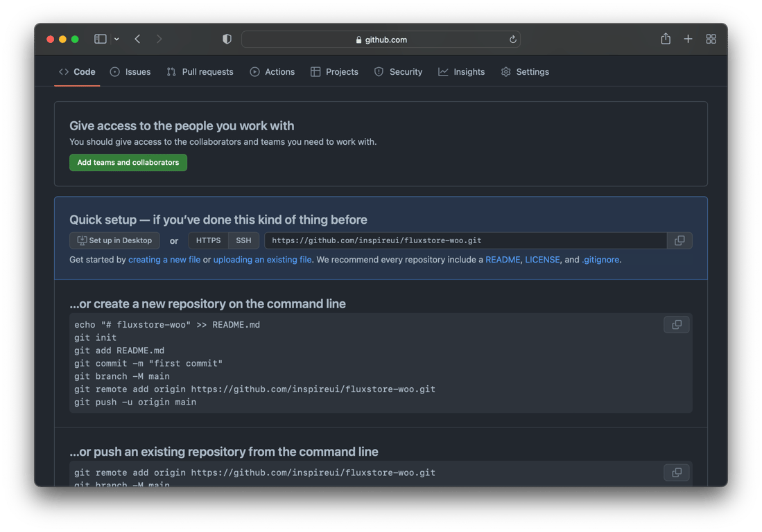Screen dimensions: 762x532
Task: Show the tab overview grid
Action: click(x=711, y=39)
